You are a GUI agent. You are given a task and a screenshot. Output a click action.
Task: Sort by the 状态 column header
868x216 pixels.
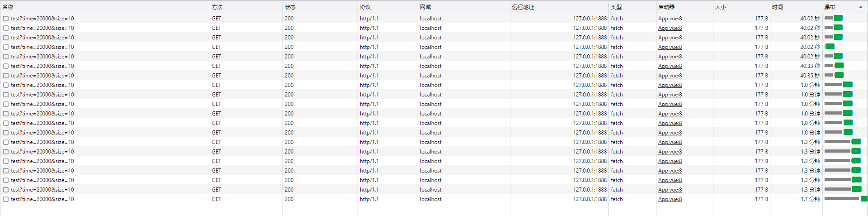[290, 7]
